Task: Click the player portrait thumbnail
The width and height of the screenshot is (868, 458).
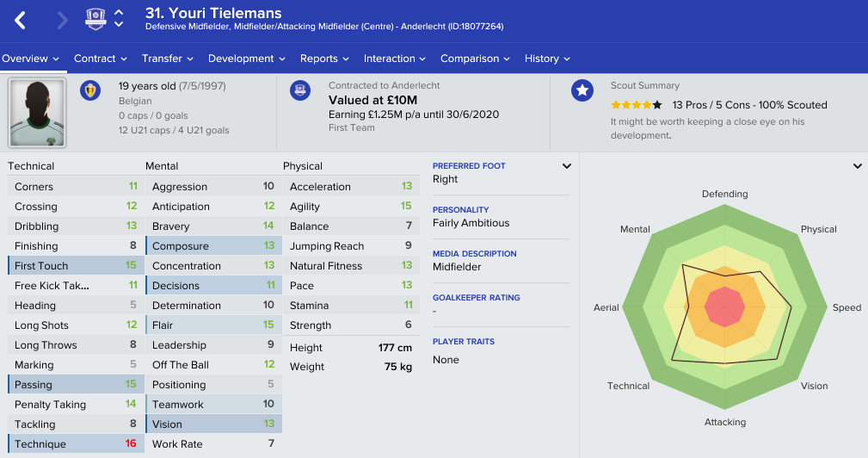Action: pos(37,113)
